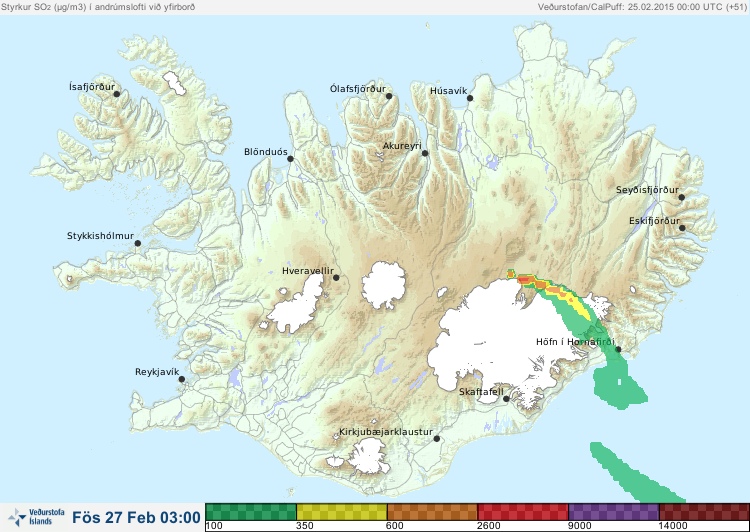The height and width of the screenshot is (532, 750).
Task: Click the Reykjavík station dot
Action: pos(182,379)
